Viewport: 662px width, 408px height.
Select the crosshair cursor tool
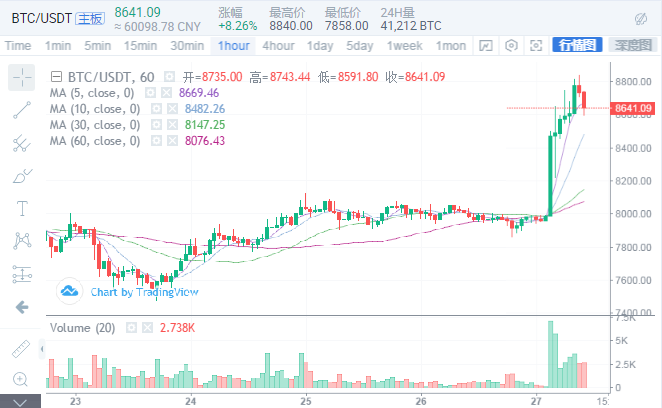tap(22, 78)
